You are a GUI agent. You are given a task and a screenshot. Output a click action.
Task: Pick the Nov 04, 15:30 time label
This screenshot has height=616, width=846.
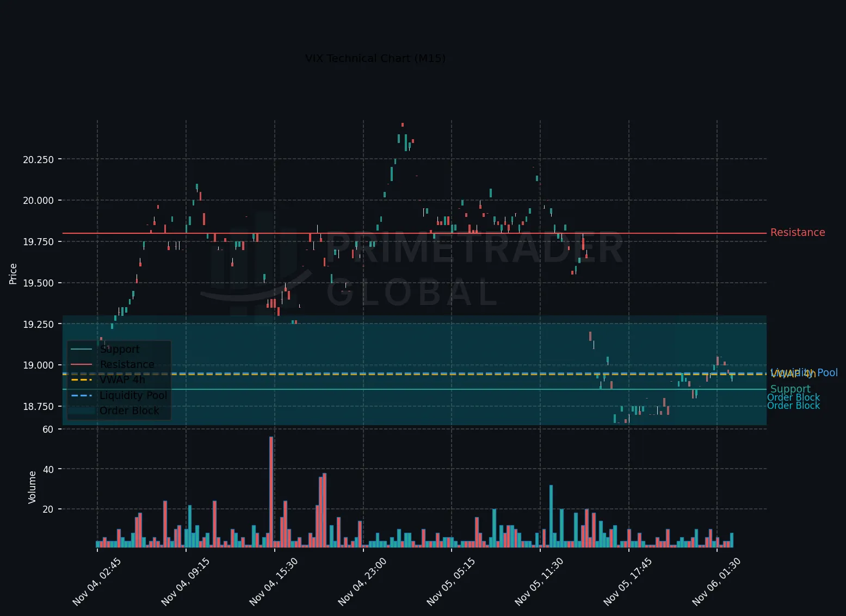[x=274, y=582]
